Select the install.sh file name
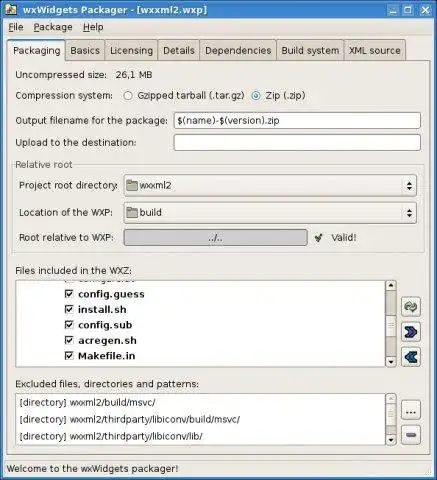This screenshot has height=480, width=437. pos(102,309)
